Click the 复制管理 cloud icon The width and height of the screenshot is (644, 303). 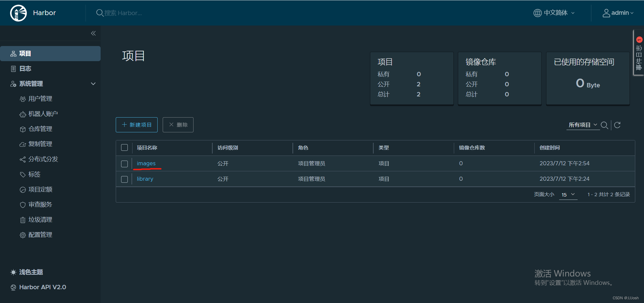(x=22, y=144)
